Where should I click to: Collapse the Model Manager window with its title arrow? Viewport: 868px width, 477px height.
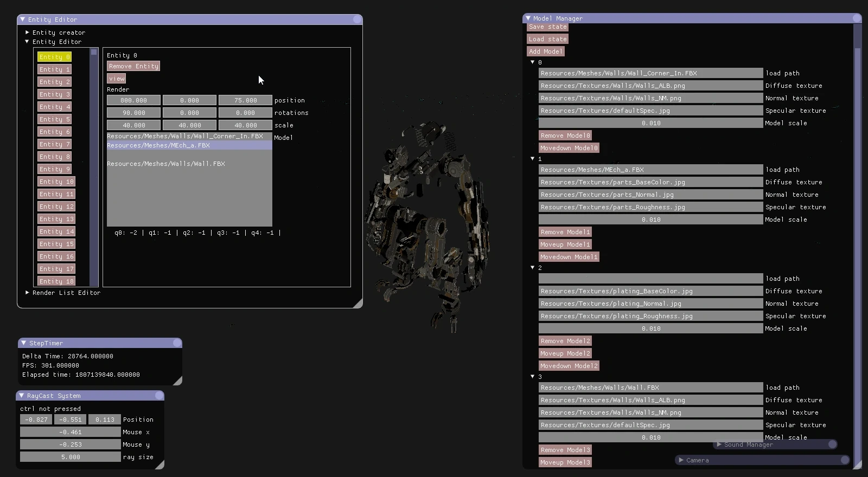point(528,18)
